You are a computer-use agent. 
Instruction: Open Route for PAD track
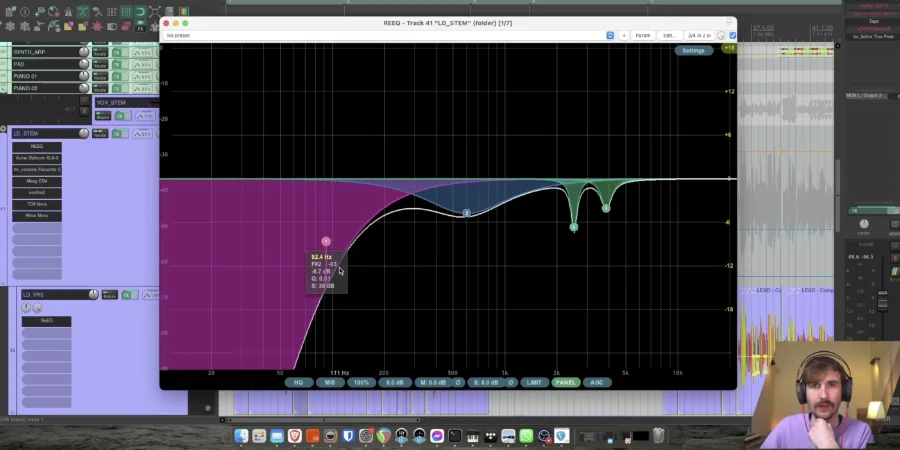pyautogui.click(x=100, y=64)
